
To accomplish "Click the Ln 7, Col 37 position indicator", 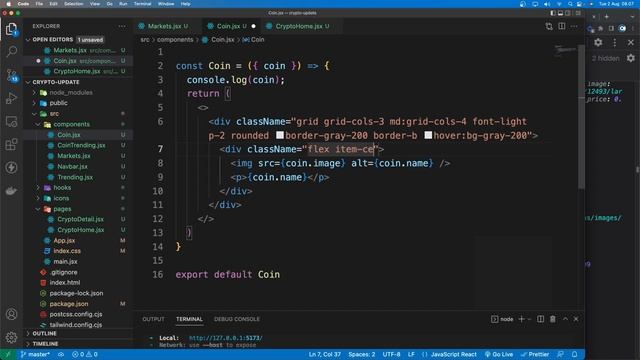I will tap(324, 354).
